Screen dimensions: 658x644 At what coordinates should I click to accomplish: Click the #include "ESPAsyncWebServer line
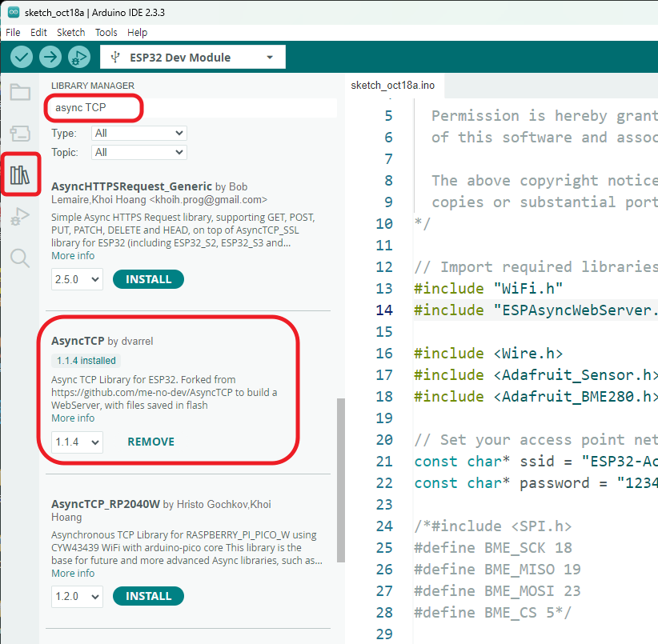coord(536,310)
